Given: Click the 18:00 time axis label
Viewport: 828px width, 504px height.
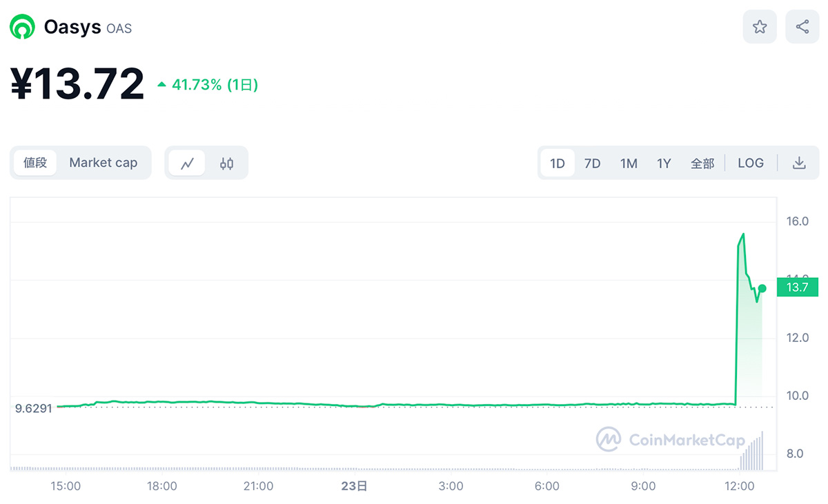Looking at the screenshot, I should pos(162,486).
